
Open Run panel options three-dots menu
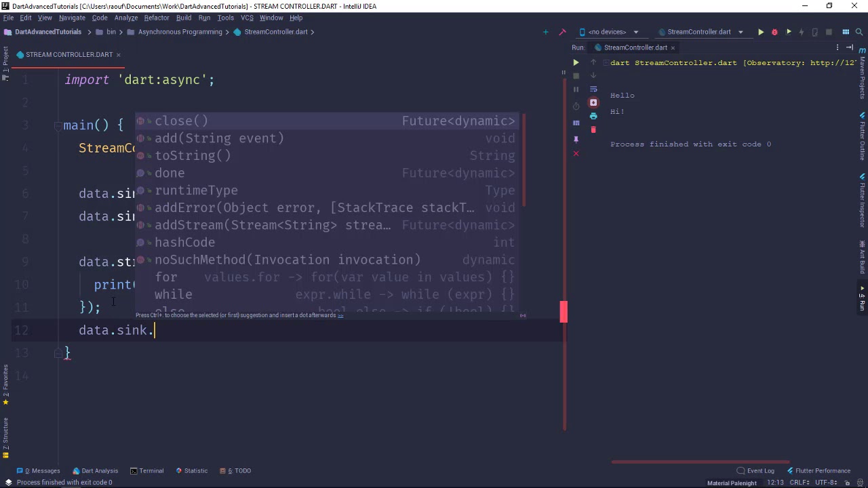click(x=837, y=47)
